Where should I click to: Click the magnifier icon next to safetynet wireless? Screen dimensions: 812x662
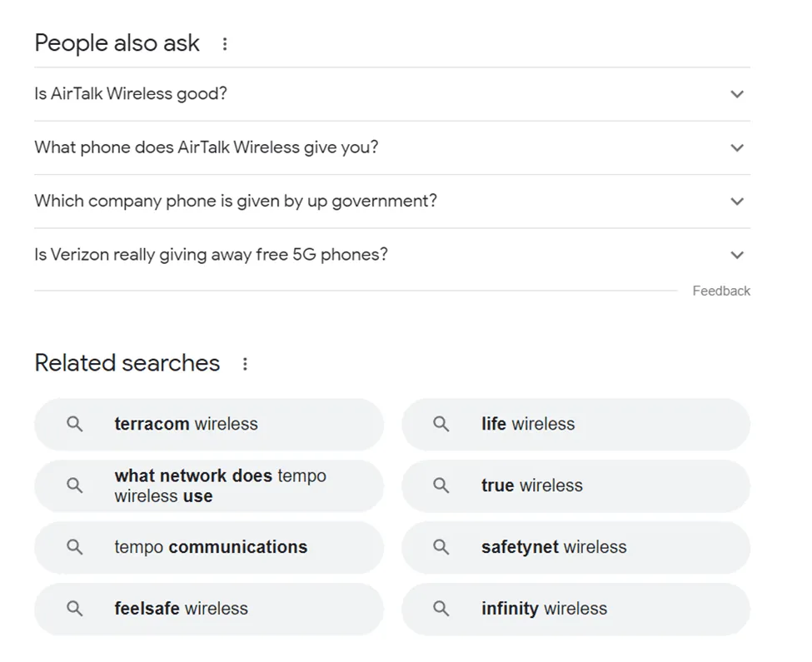(x=441, y=547)
